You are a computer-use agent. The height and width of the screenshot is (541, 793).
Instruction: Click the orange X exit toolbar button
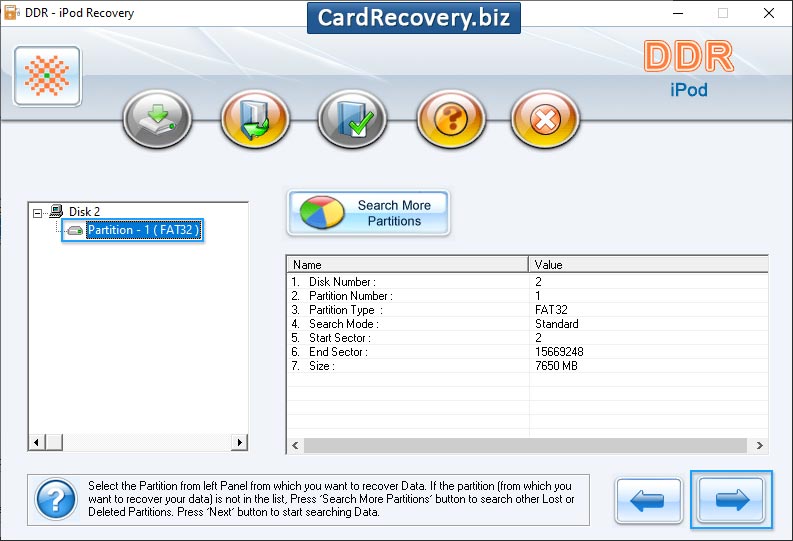pyautogui.click(x=545, y=119)
